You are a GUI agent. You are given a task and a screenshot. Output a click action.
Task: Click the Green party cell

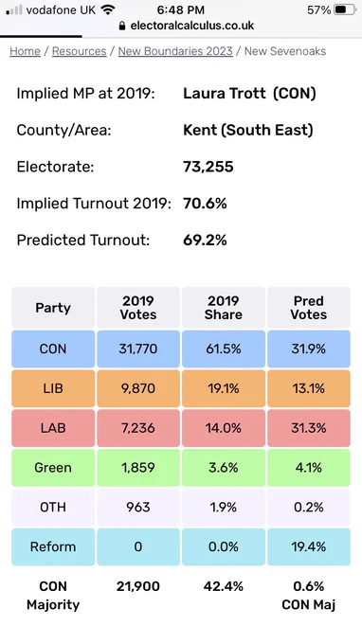(x=53, y=468)
